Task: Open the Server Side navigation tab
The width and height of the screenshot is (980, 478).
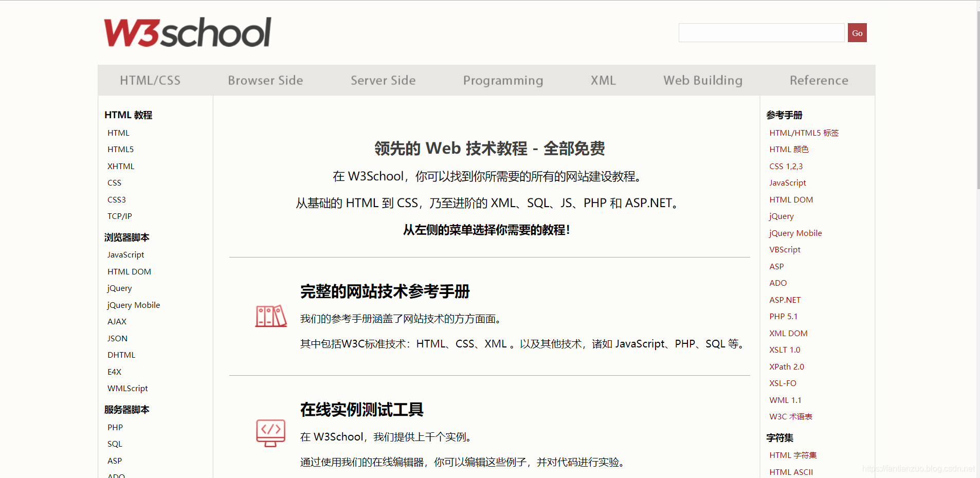Action: pos(383,80)
